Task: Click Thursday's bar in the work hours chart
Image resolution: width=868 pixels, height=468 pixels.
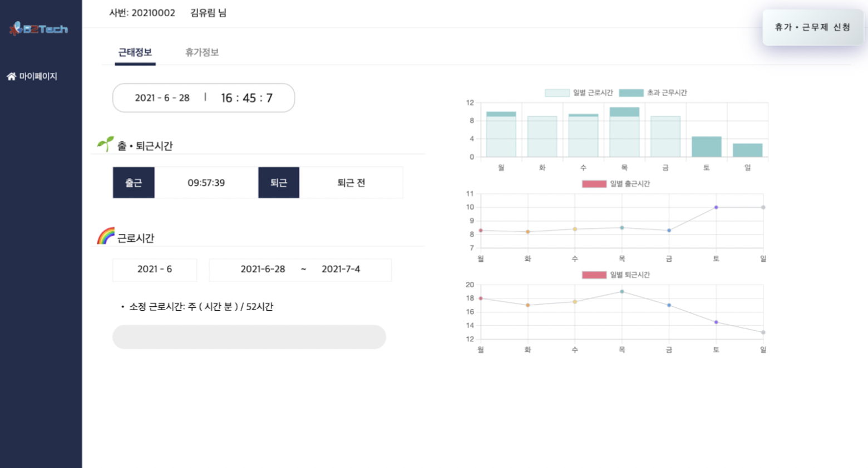Action: tap(624, 133)
